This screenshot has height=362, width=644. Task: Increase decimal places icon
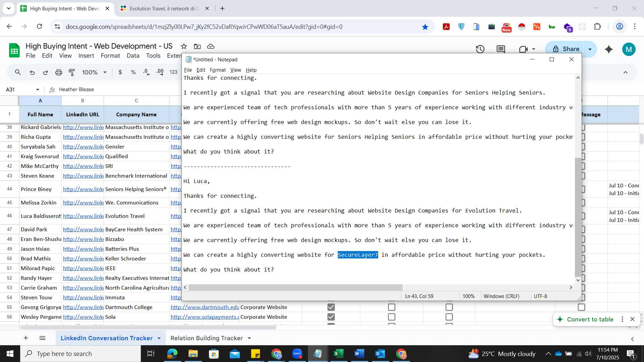[160, 72]
